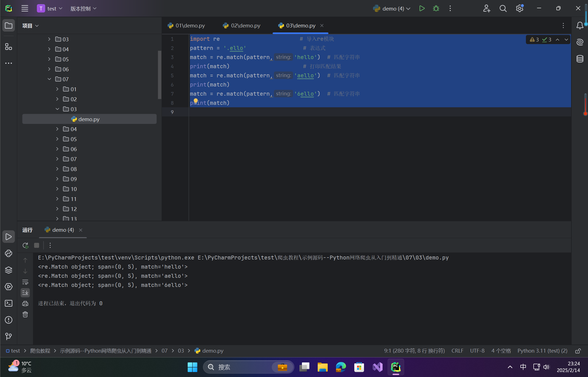The width and height of the screenshot is (588, 377).
Task: Open the Terminal tool window
Action: [x=9, y=303]
